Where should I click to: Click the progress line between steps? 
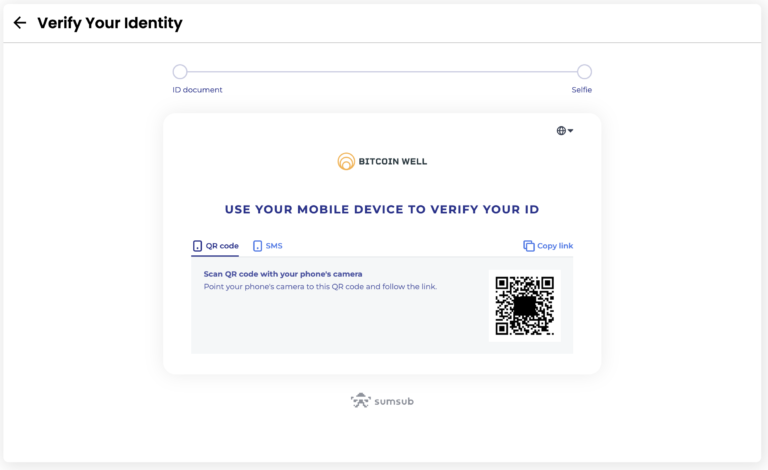pos(382,71)
